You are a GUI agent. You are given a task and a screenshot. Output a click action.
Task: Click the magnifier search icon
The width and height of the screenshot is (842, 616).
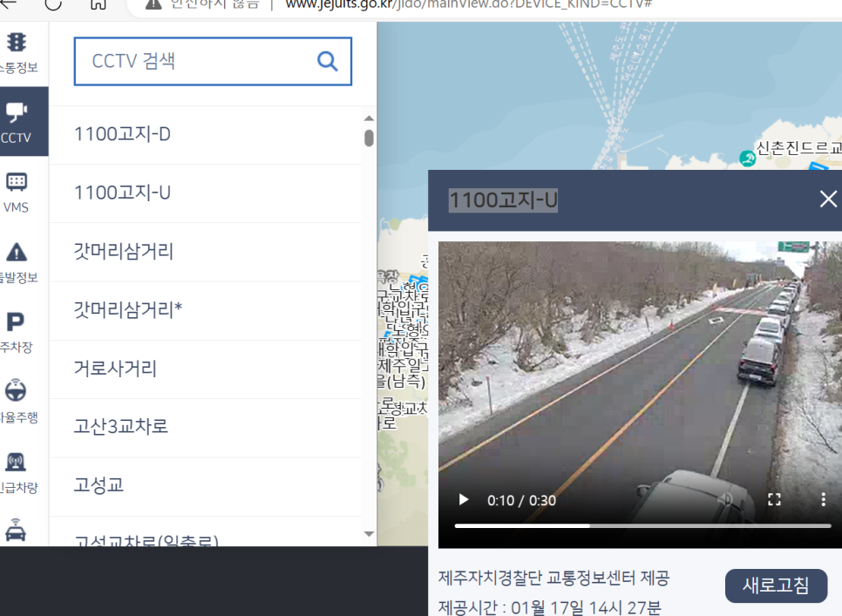[327, 61]
